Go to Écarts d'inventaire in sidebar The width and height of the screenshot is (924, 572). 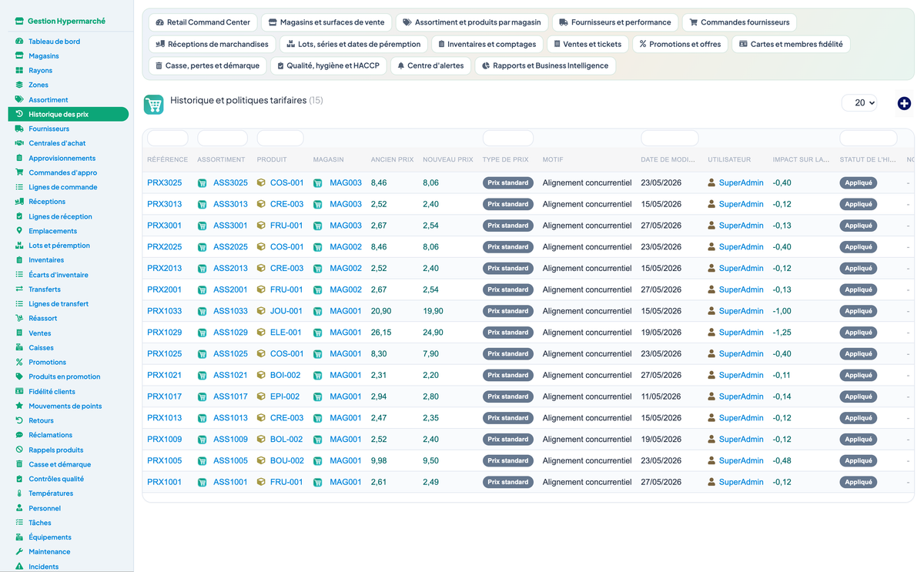(59, 275)
